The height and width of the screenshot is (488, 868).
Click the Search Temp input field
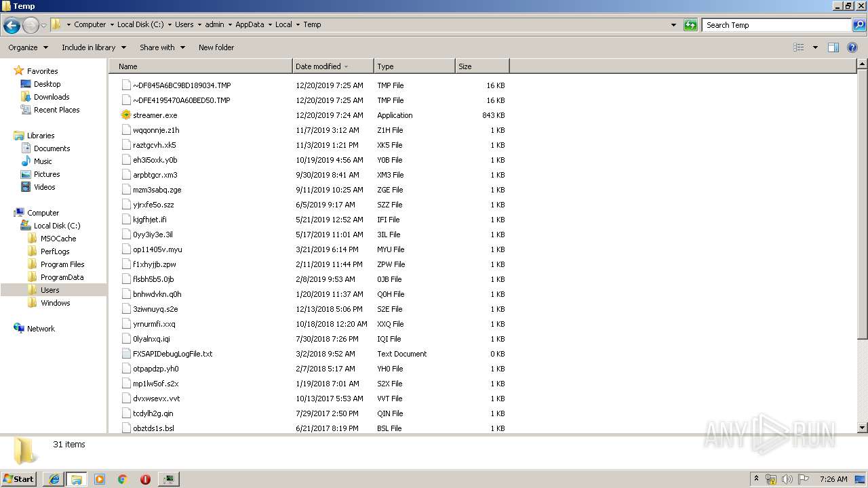point(777,25)
